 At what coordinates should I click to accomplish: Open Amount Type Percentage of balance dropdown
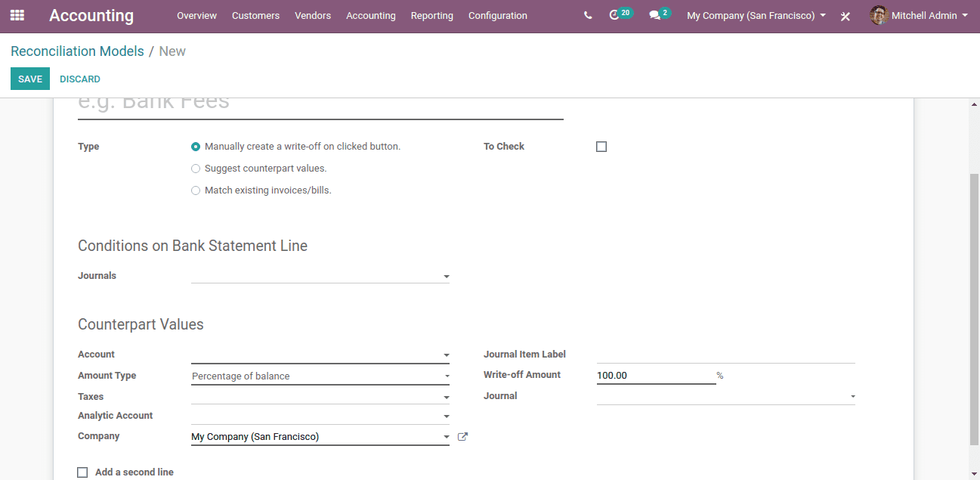coord(320,376)
